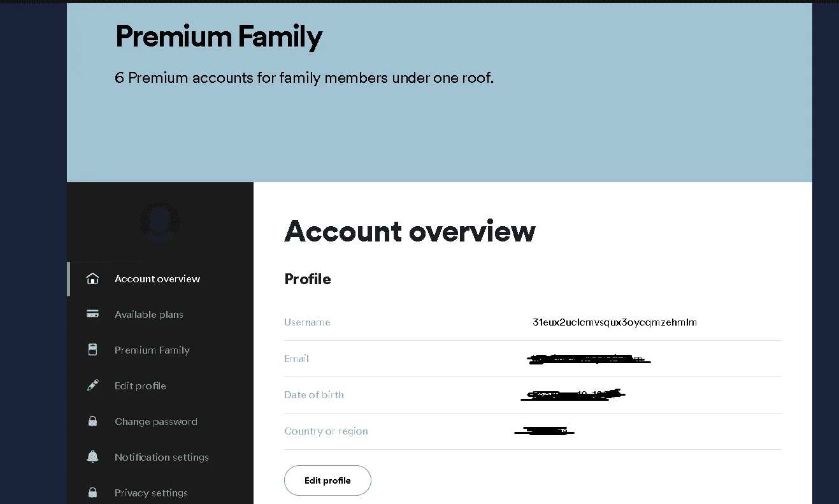Click the card icon next to Available plans
Viewport: 839px width, 504px height.
[92, 314]
